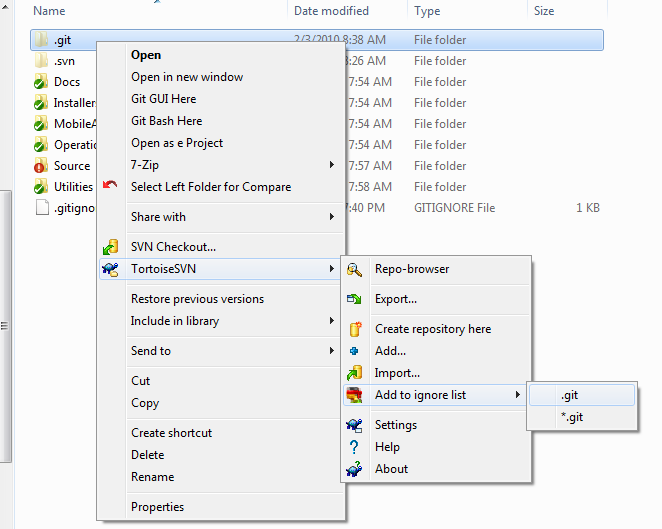Expand the Share with submenu arrow

[332, 217]
